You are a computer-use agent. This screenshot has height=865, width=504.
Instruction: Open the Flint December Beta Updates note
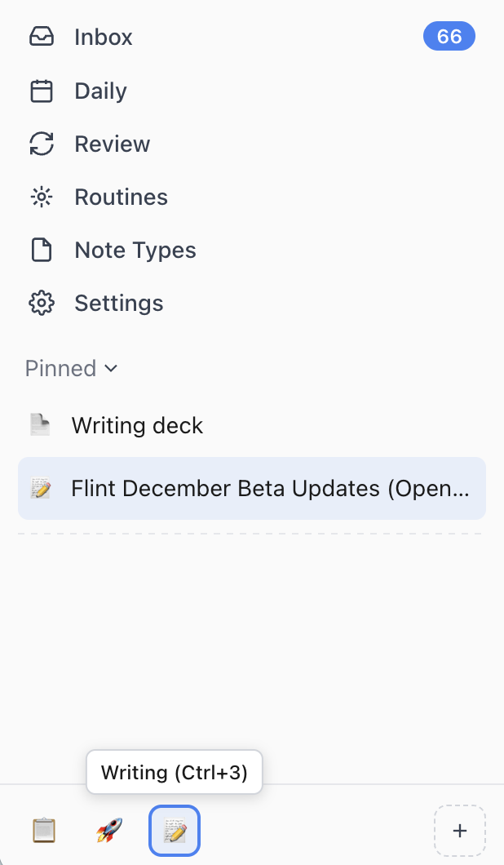252,488
